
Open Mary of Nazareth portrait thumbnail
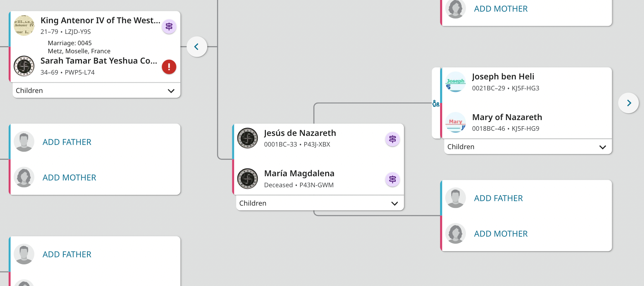(455, 122)
